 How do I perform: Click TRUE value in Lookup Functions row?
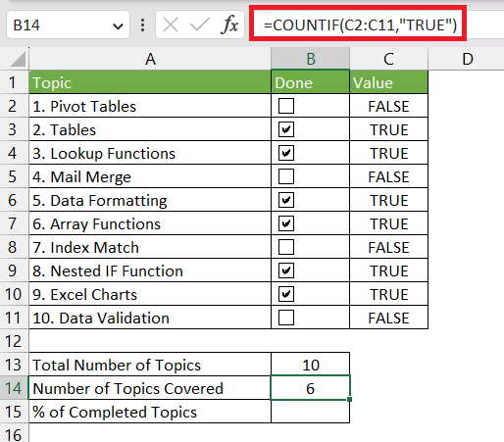[388, 153]
